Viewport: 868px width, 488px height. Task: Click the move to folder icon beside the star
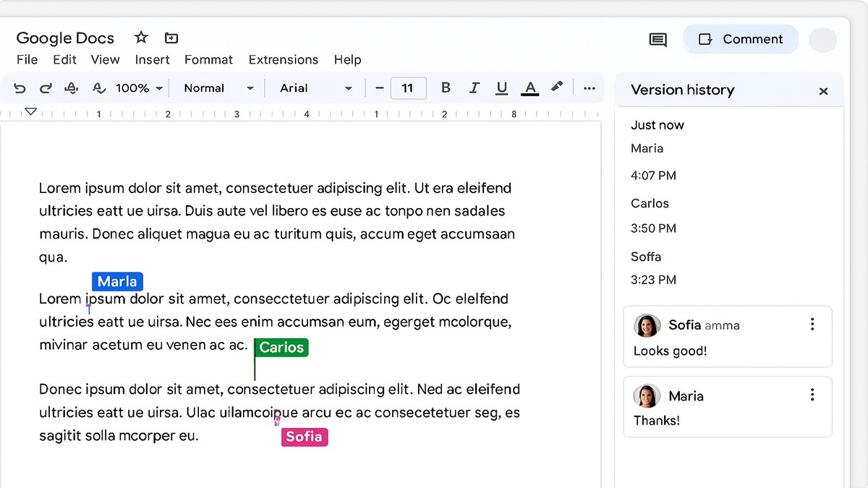(x=171, y=38)
